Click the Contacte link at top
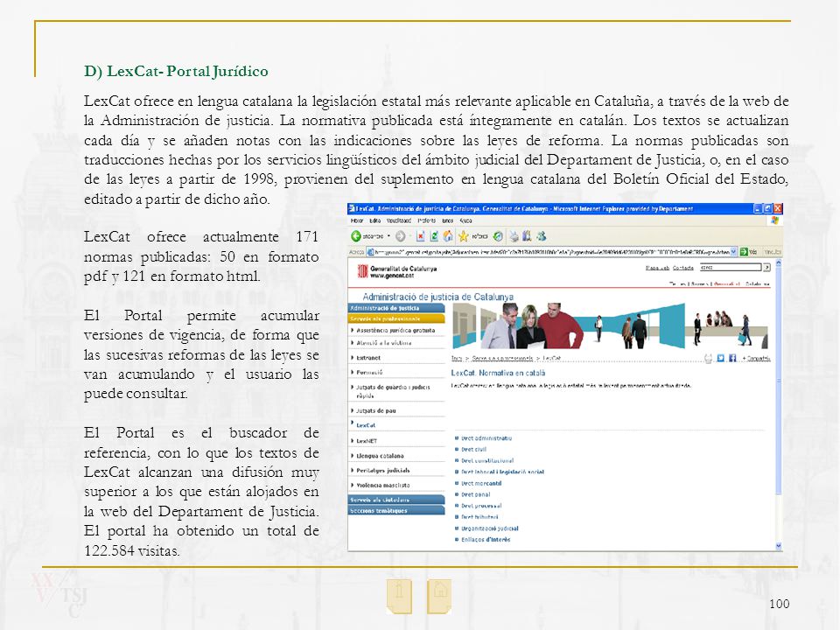 683,268
